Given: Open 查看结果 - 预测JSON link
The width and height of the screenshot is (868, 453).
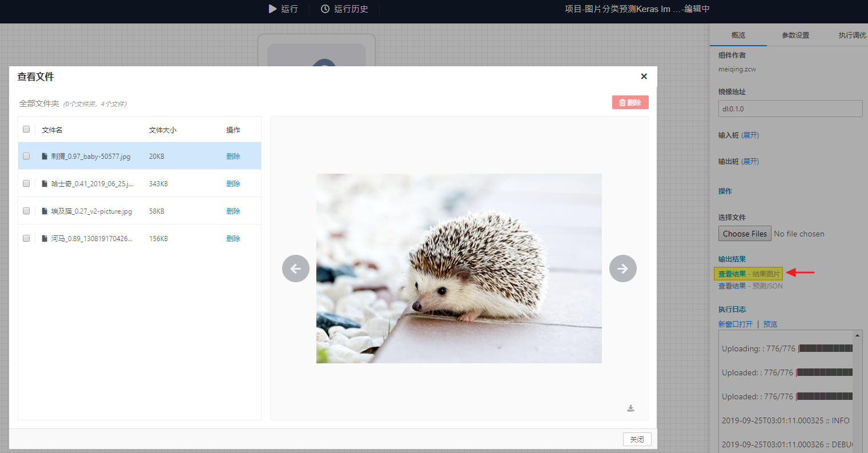Looking at the screenshot, I should coord(750,286).
